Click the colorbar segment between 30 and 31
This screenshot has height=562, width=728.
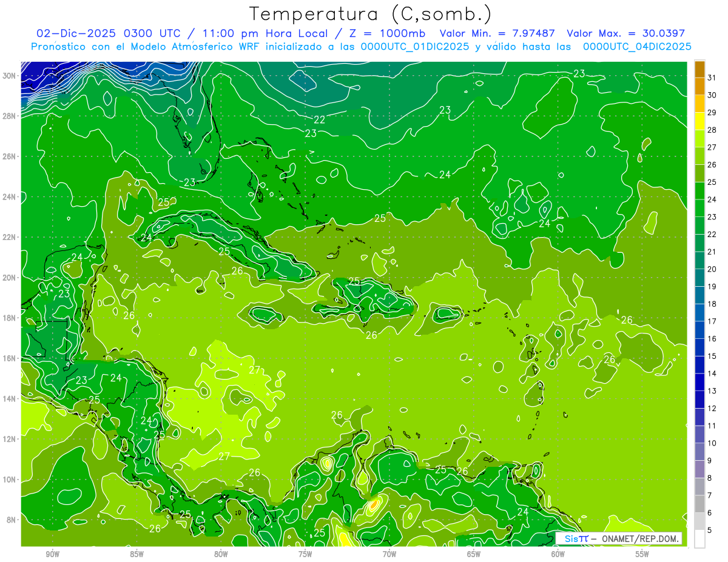click(x=699, y=87)
